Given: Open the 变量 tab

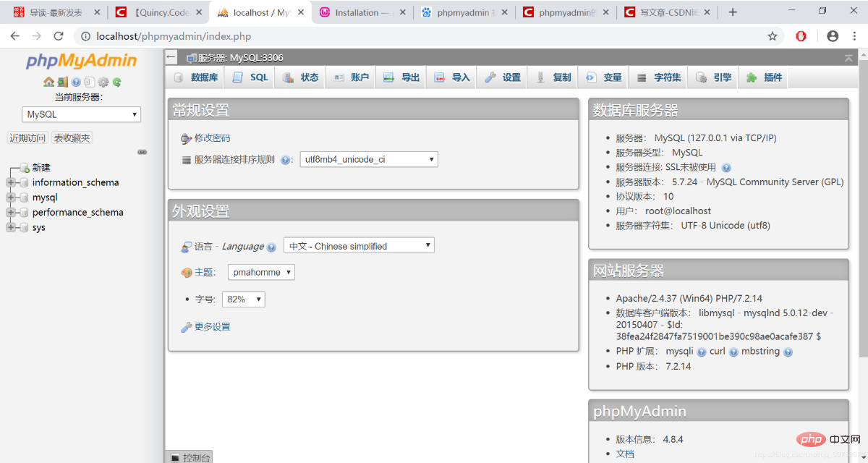Looking at the screenshot, I should pos(604,77).
